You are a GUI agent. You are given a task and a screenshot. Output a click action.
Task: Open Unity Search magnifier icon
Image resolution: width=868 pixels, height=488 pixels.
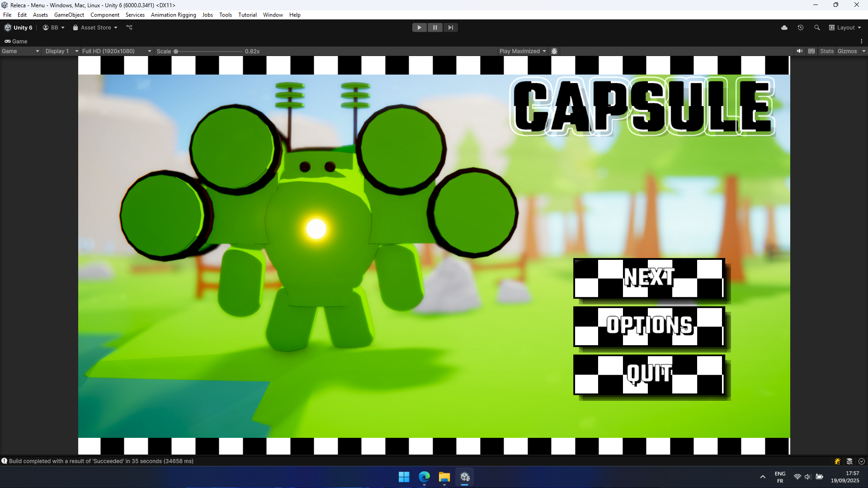pyautogui.click(x=817, y=28)
